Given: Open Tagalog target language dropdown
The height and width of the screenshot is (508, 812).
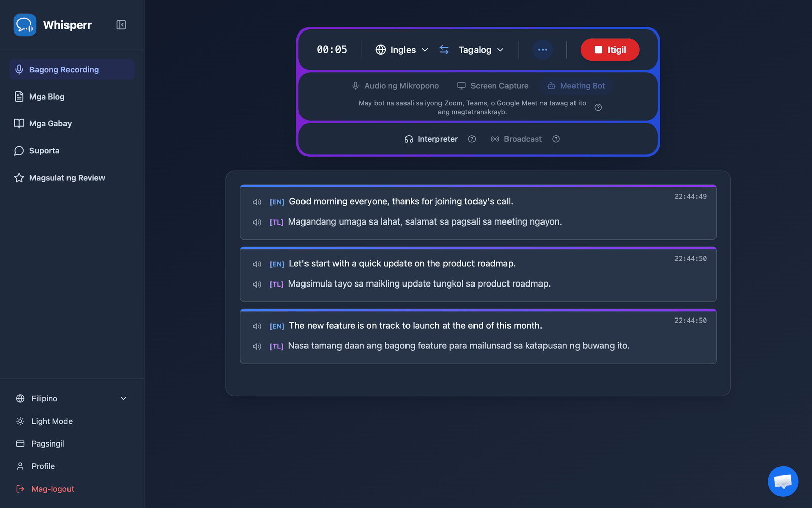Looking at the screenshot, I should [x=481, y=50].
